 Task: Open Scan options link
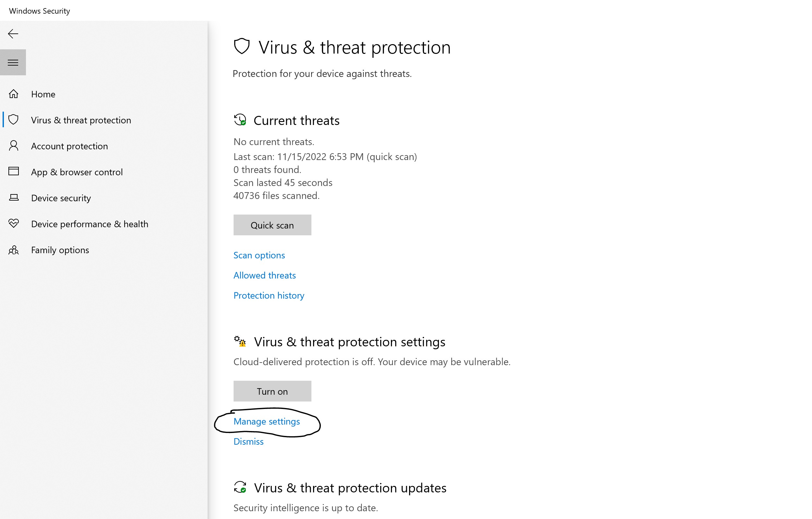[259, 255]
